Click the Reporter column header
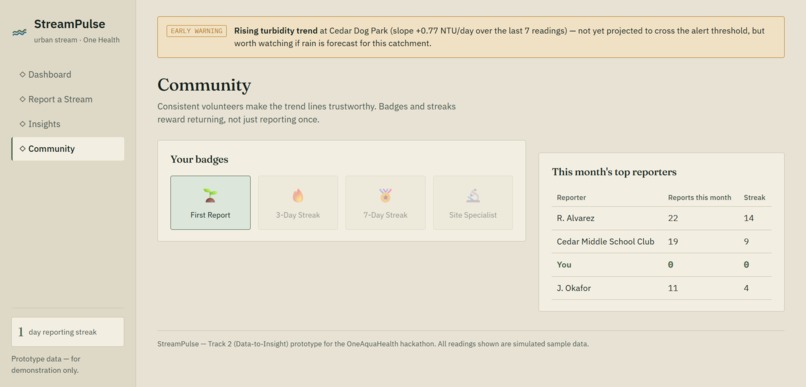Screen dimensions: 806x387 click(571, 197)
